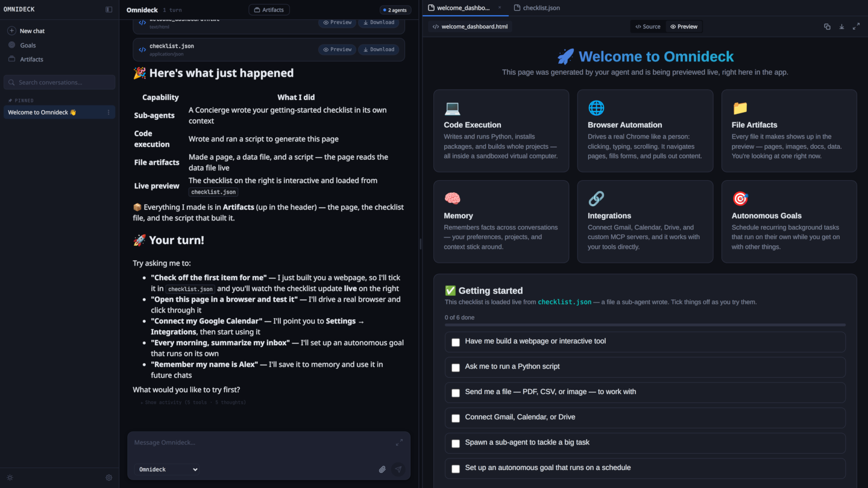Click into the Message Omnideck input box

point(262,443)
